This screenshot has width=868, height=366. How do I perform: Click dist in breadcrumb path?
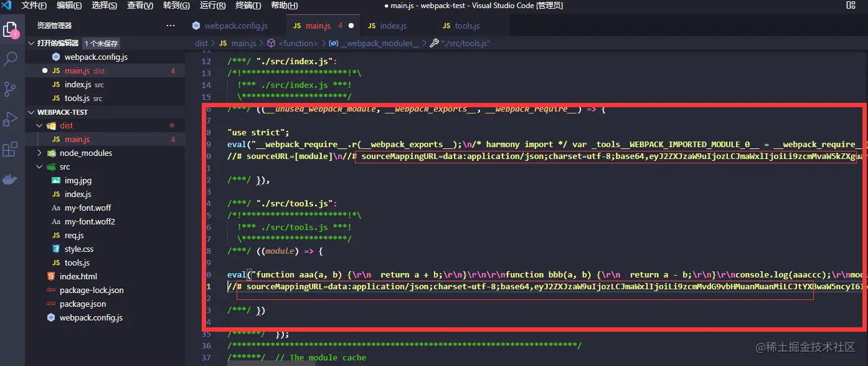click(201, 44)
